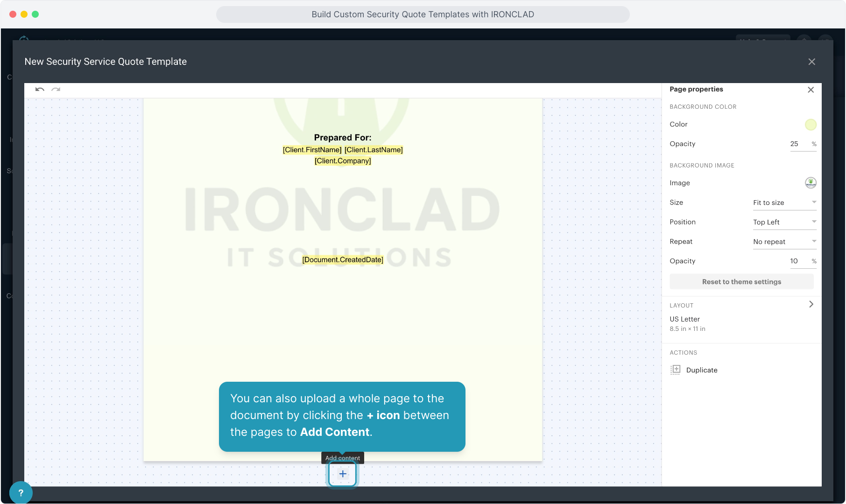Select the Client.FirstName merge field
Image resolution: width=846 pixels, height=504 pixels.
pyautogui.click(x=312, y=150)
